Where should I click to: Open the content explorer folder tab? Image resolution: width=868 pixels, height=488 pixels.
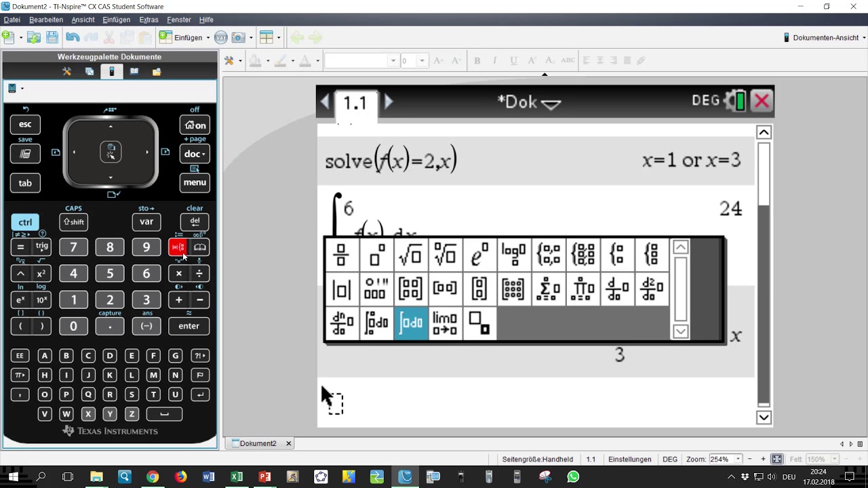pos(157,71)
